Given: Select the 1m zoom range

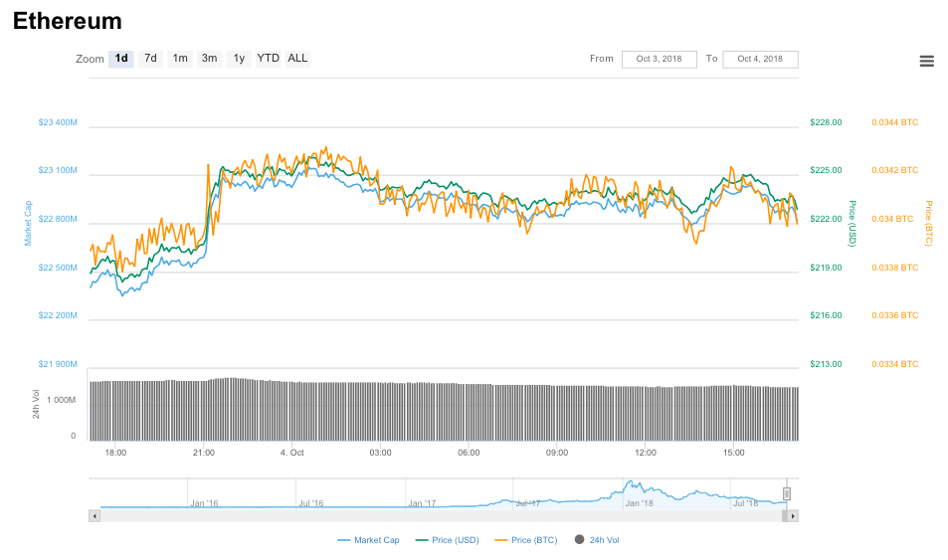Looking at the screenshot, I should point(180,59).
